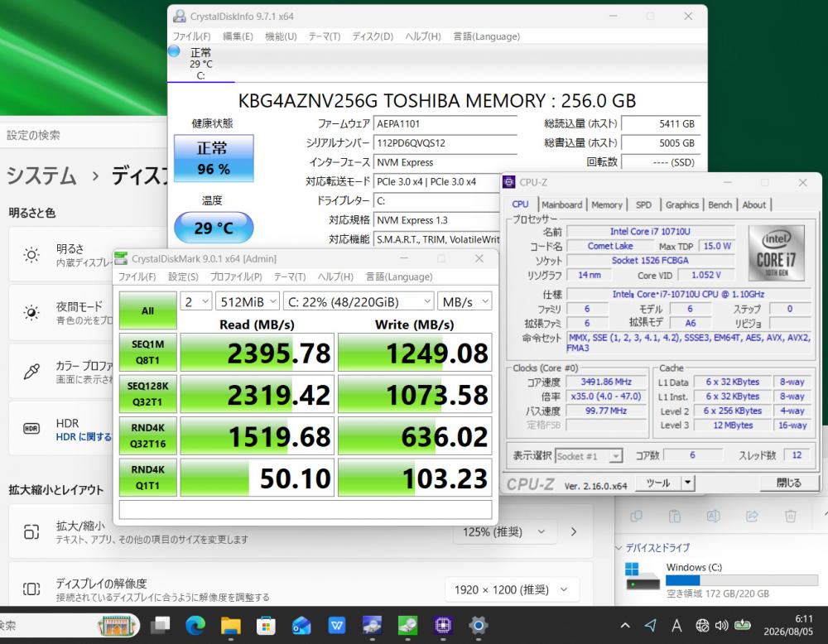Screen dimensions: 828x644
Task: Switch to Bench tab in CPU-Z
Action: click(x=720, y=204)
